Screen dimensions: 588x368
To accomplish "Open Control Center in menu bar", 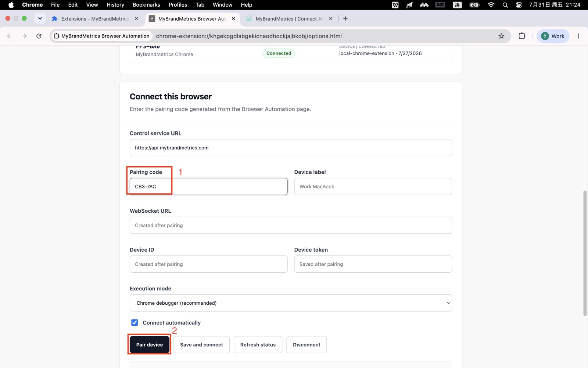I will (519, 5).
